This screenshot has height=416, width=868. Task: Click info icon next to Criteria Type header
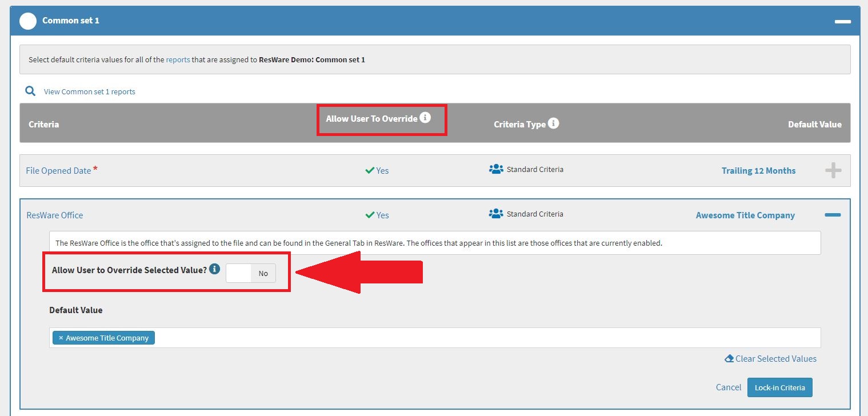point(553,123)
